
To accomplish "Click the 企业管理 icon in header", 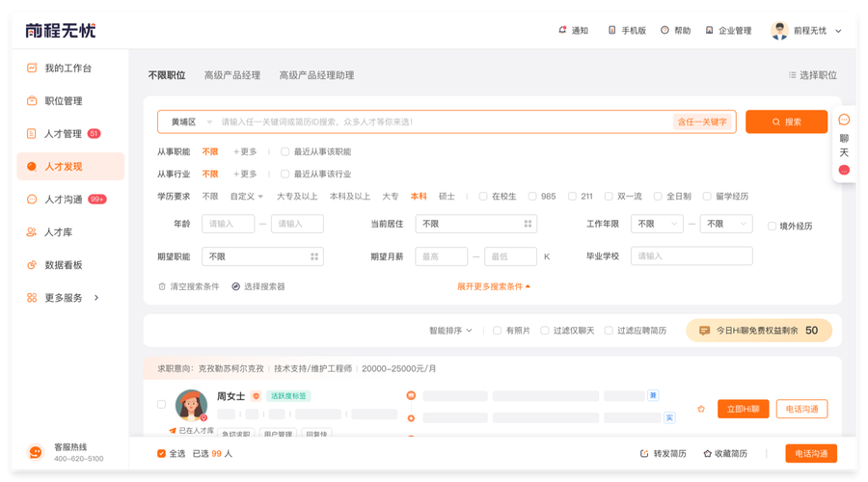I will pos(709,30).
